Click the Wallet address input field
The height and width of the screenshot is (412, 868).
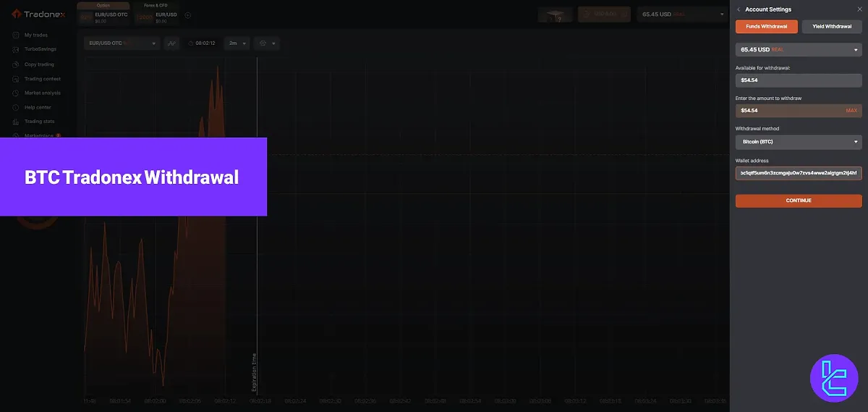pos(799,173)
